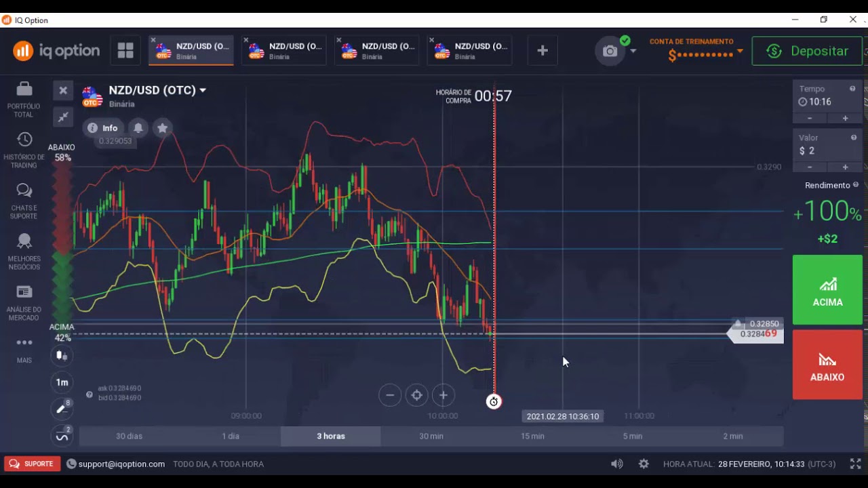Image resolution: width=868 pixels, height=488 pixels.
Task: Zoom out the chart with minus
Action: pos(390,395)
